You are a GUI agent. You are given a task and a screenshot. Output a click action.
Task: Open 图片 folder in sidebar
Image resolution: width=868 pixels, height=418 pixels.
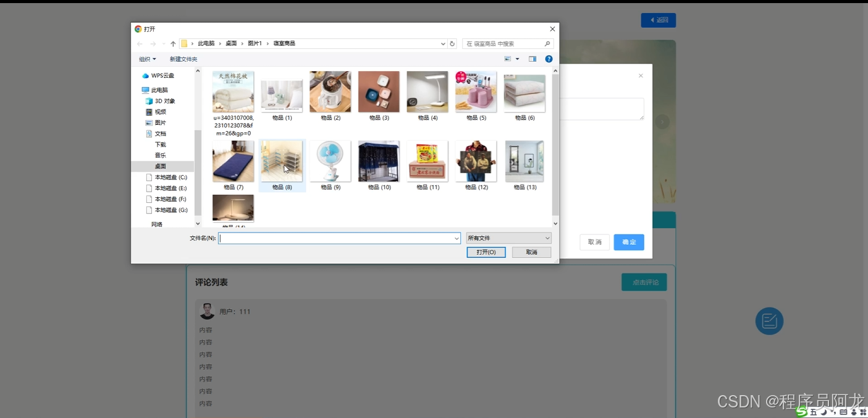point(156,123)
